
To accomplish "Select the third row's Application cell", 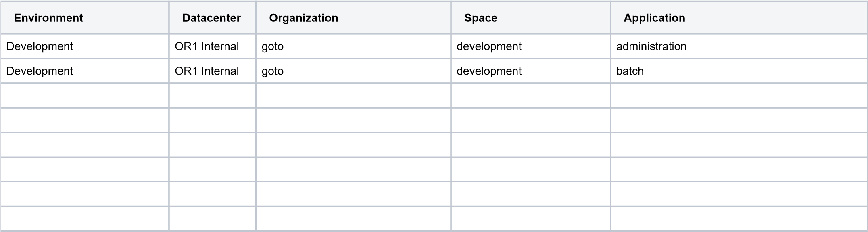I will pos(739,96).
